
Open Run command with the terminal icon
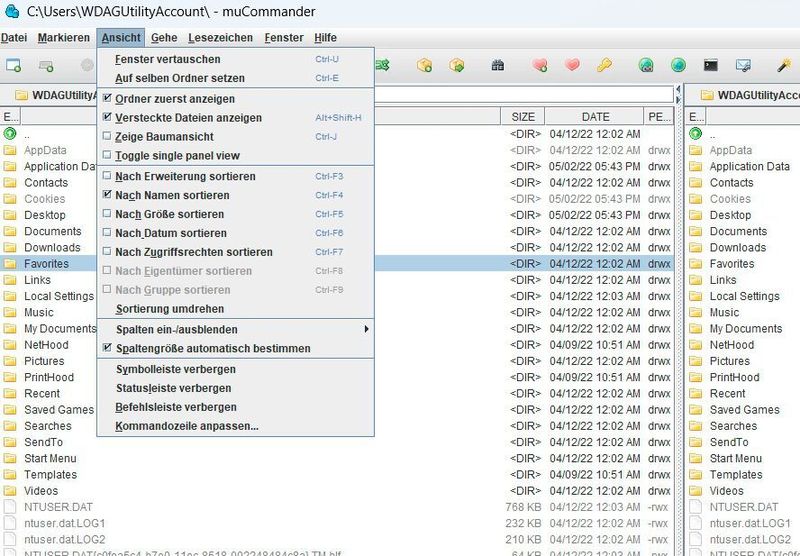tap(711, 65)
